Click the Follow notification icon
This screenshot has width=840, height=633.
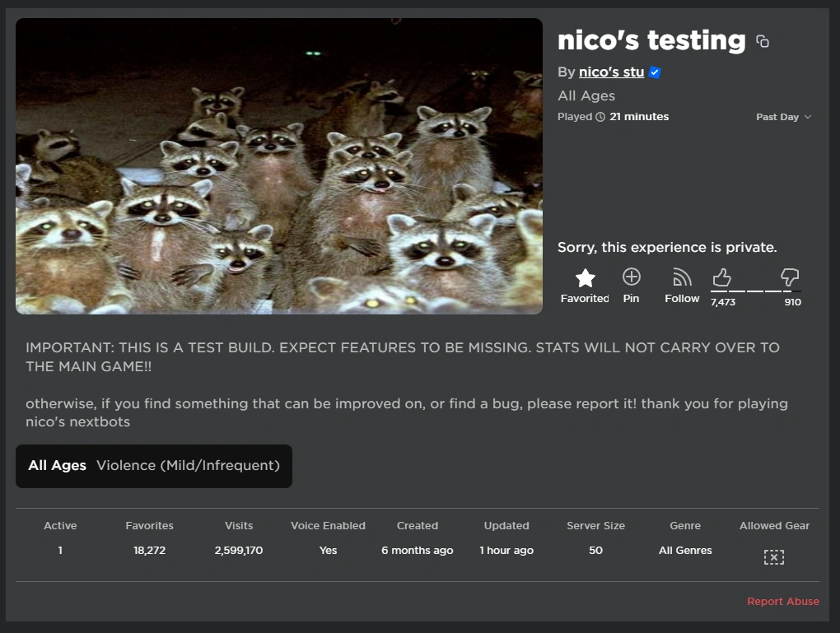coord(681,277)
